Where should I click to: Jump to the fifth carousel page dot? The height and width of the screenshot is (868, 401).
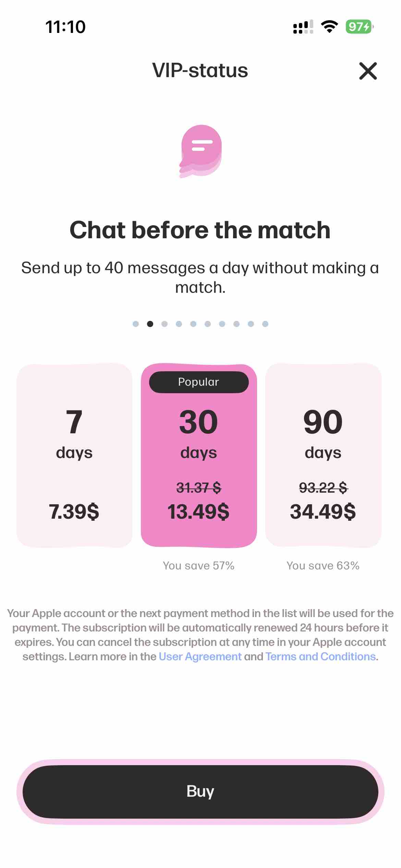[x=193, y=324]
